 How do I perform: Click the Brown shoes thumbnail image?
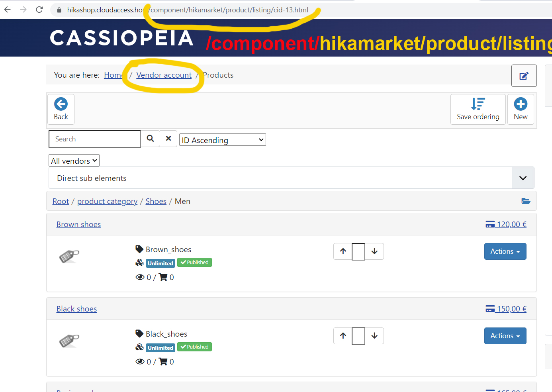tap(69, 257)
